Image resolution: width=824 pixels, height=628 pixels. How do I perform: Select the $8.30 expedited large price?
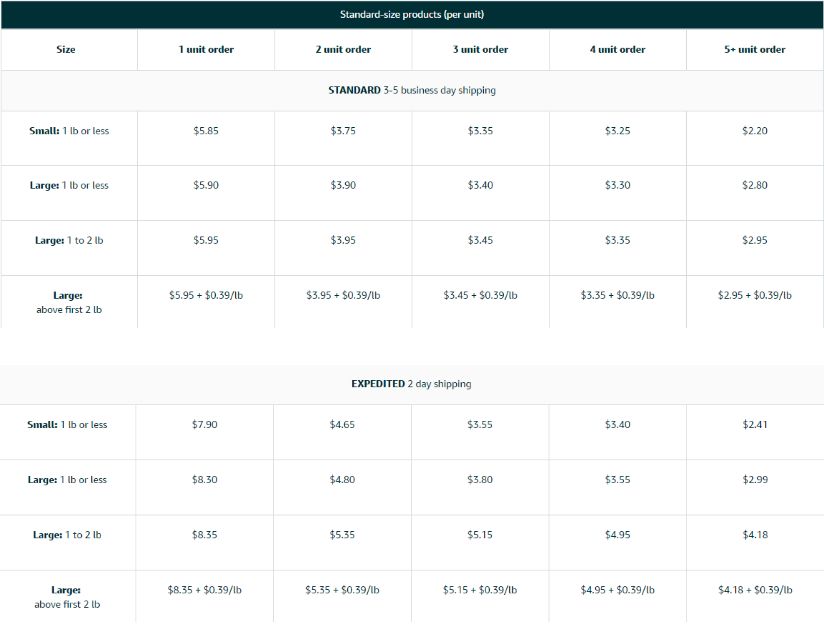coord(204,480)
